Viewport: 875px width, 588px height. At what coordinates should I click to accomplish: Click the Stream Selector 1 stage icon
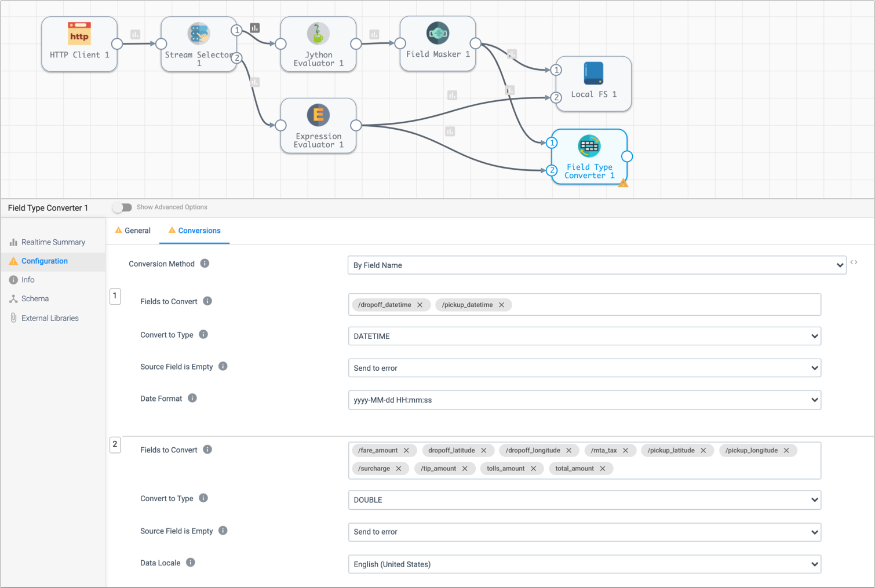(199, 34)
